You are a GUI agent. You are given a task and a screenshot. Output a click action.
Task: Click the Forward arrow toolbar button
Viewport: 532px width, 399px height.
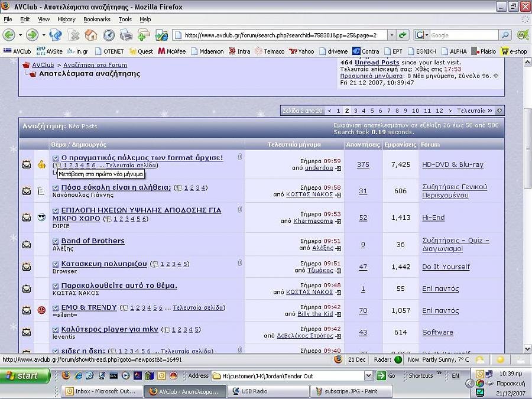click(33, 35)
